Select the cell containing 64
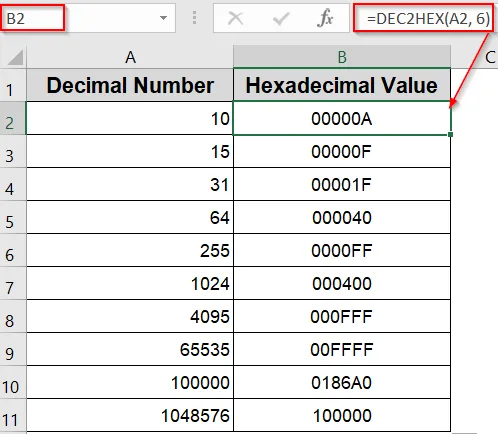The image size is (498, 434). [x=130, y=217]
